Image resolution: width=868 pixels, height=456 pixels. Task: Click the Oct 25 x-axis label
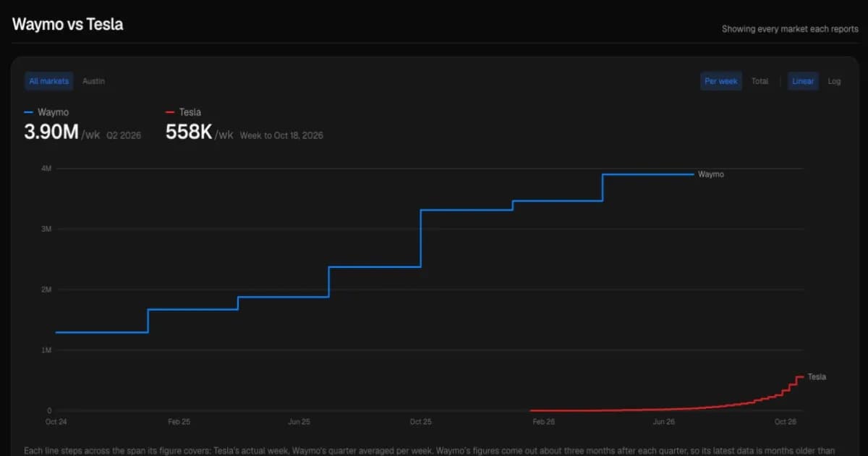420,421
